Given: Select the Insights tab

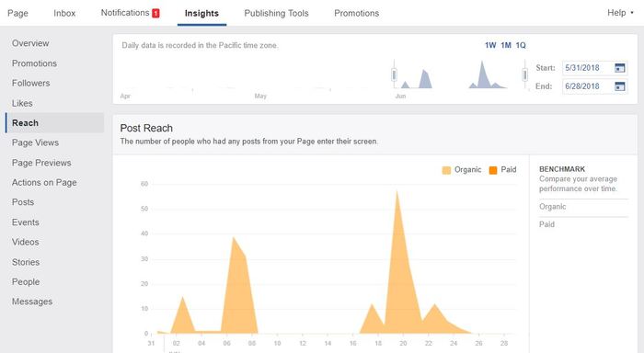Looking at the screenshot, I should pos(201,13).
